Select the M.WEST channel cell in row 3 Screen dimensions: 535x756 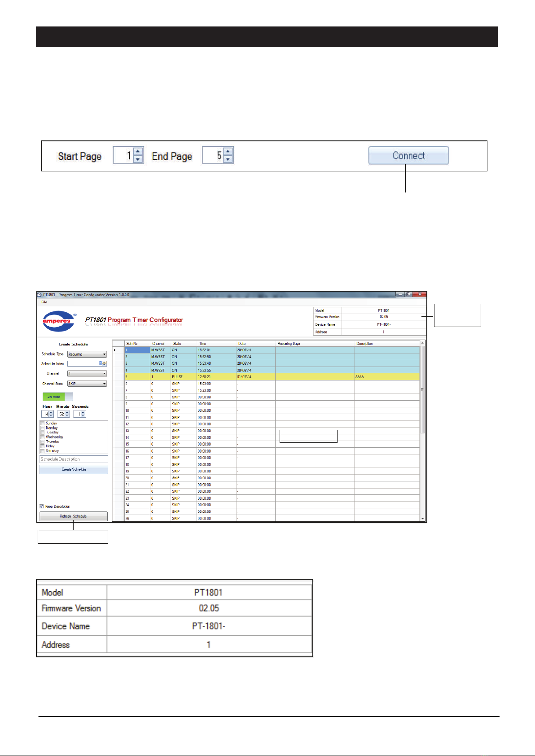(x=160, y=363)
